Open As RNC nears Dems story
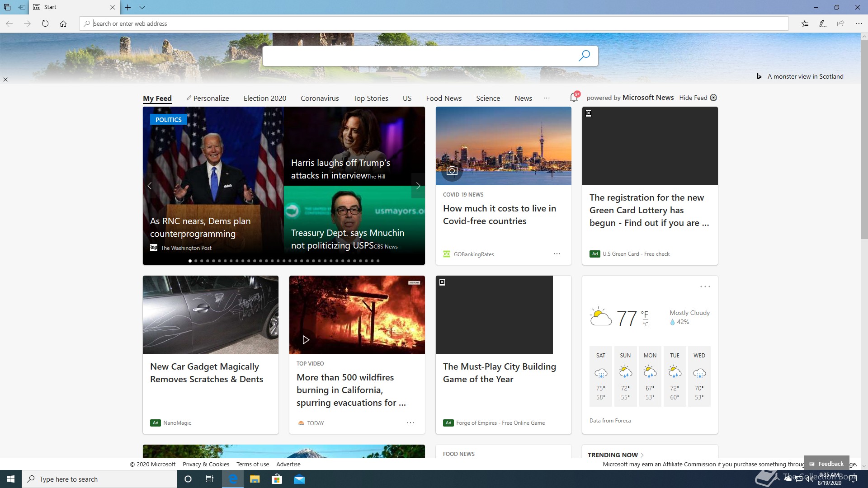This screenshot has width=868, height=488. point(200,227)
